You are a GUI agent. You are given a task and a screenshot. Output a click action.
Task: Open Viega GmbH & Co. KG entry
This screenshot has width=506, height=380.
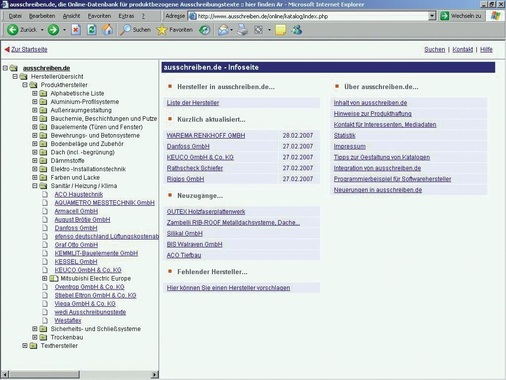pyautogui.click(x=85, y=303)
